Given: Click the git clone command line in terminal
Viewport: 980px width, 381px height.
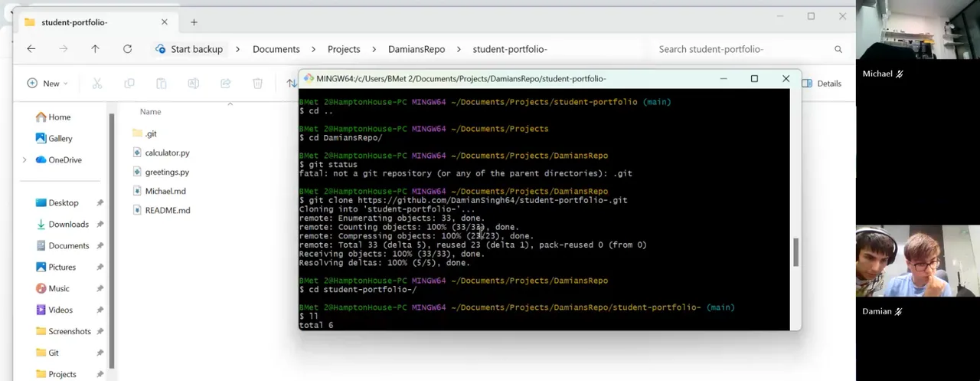Looking at the screenshot, I should point(463,200).
